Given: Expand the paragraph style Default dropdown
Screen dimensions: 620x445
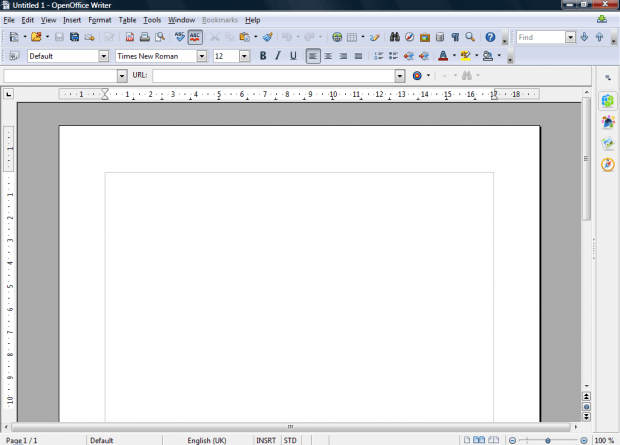Looking at the screenshot, I should (105, 56).
